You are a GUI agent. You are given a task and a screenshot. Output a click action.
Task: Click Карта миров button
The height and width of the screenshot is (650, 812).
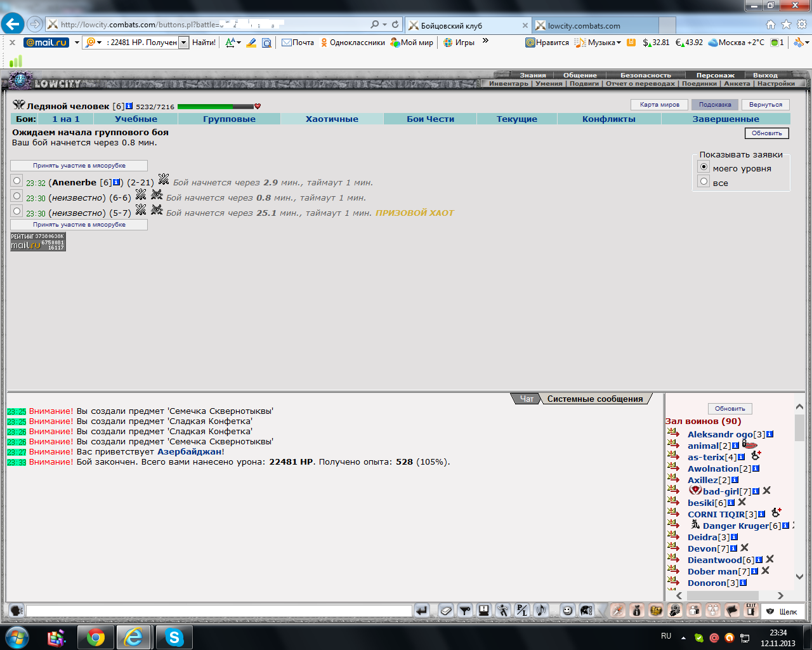pyautogui.click(x=660, y=105)
